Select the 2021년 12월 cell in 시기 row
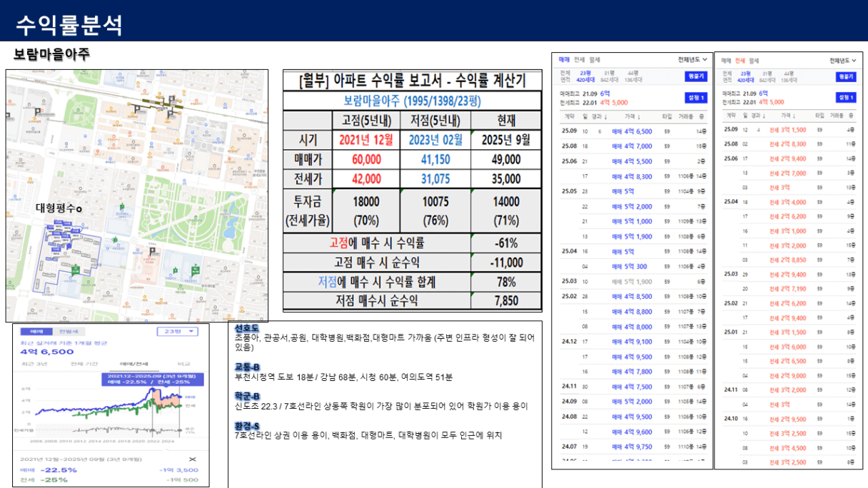 [x=366, y=140]
